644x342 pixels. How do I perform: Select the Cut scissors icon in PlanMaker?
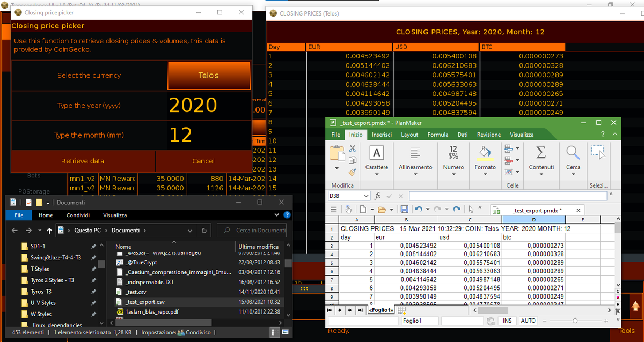(353, 149)
